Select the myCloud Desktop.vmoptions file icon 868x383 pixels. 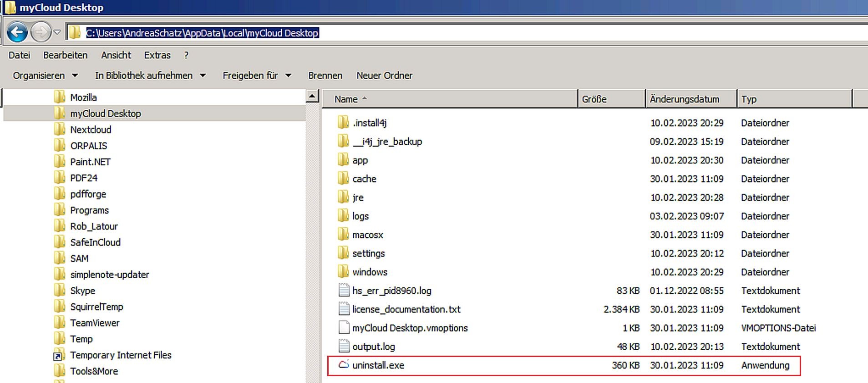click(x=344, y=328)
